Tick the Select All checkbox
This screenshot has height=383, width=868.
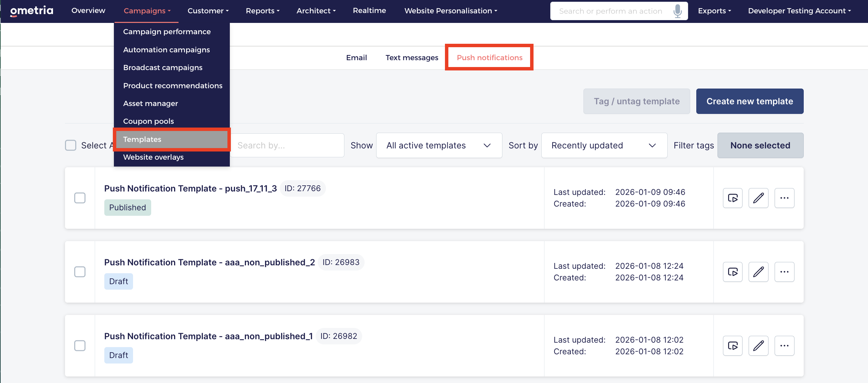pyautogui.click(x=70, y=145)
